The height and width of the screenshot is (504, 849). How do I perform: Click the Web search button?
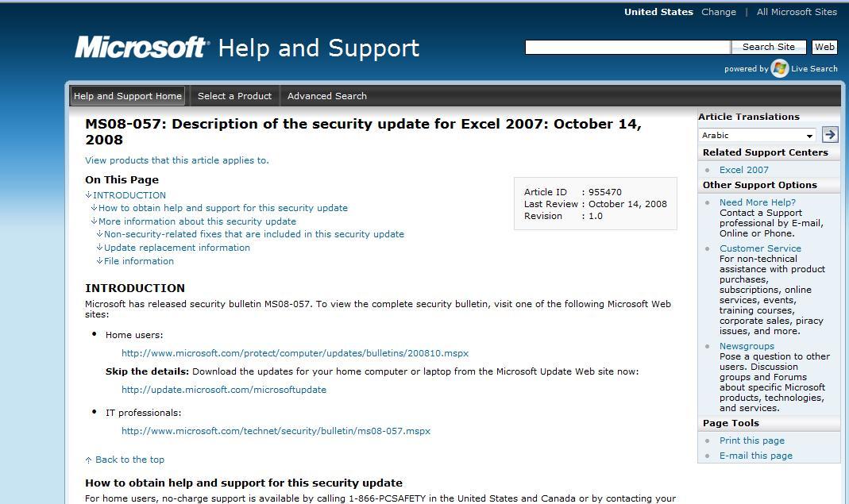[x=824, y=46]
